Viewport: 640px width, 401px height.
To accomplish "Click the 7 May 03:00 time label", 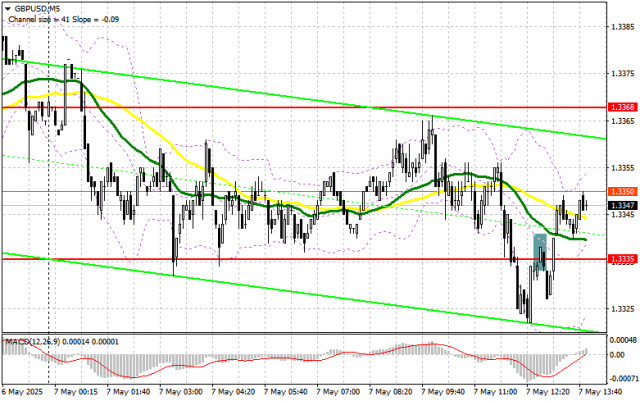I will coord(181,392).
